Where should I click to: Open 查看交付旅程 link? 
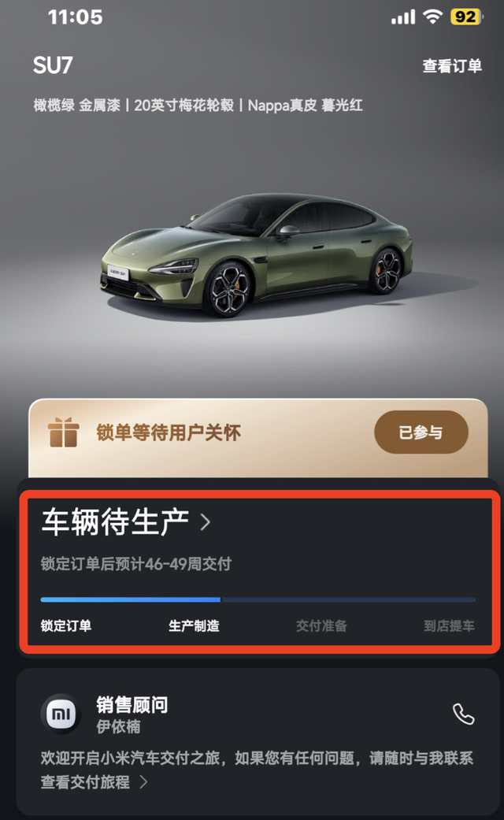tap(85, 782)
